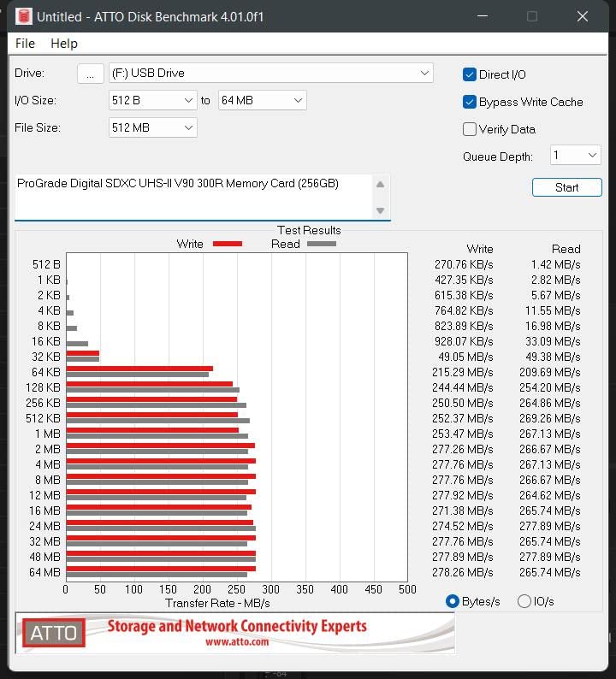Click the 274.52 MB/s write value

pyautogui.click(x=462, y=526)
